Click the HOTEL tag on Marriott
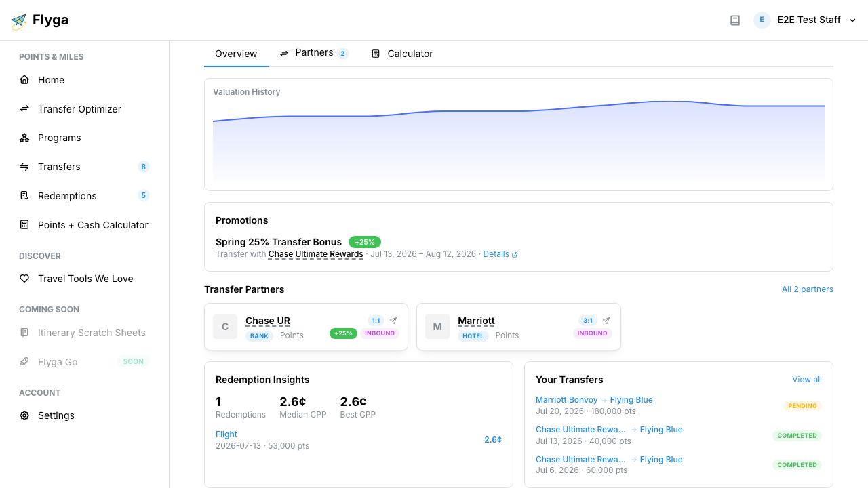Viewport: 868px width, 488px height. [473, 336]
